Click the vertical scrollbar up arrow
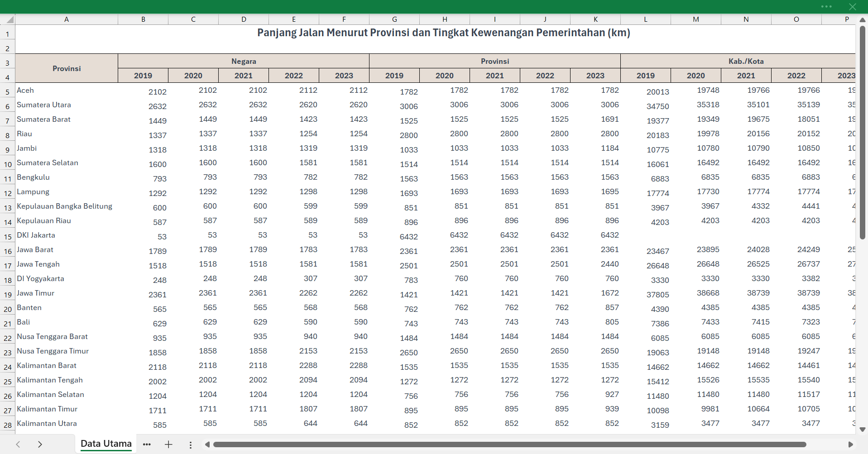The width and height of the screenshot is (868, 454). (863, 19)
